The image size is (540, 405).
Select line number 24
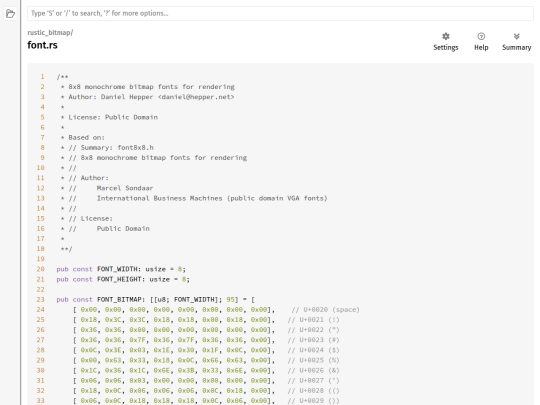(41, 310)
